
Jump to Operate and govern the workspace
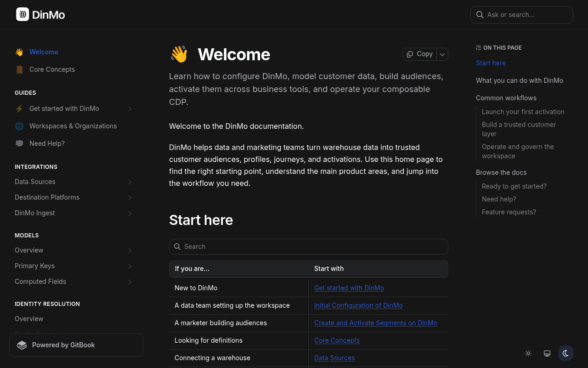pos(518,151)
